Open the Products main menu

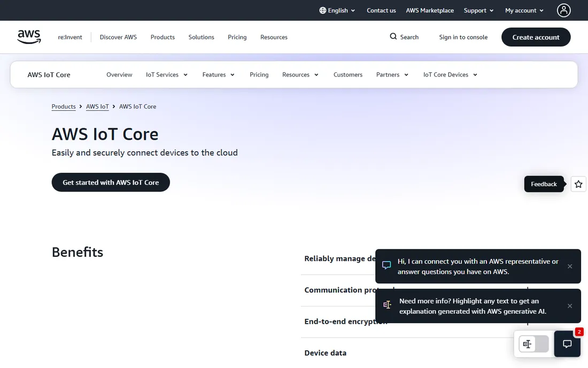point(163,37)
